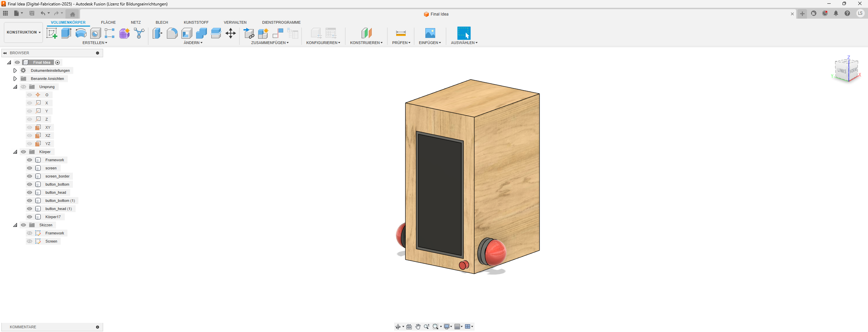Select the Hole tool
The width and height of the screenshot is (868, 332).
(x=95, y=33)
